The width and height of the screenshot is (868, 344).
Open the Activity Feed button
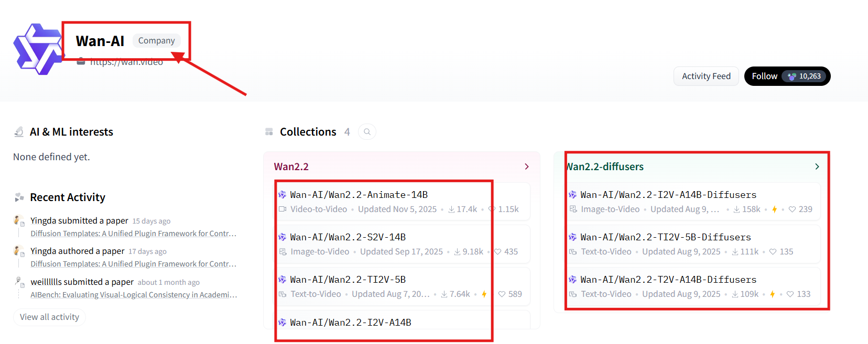(706, 76)
